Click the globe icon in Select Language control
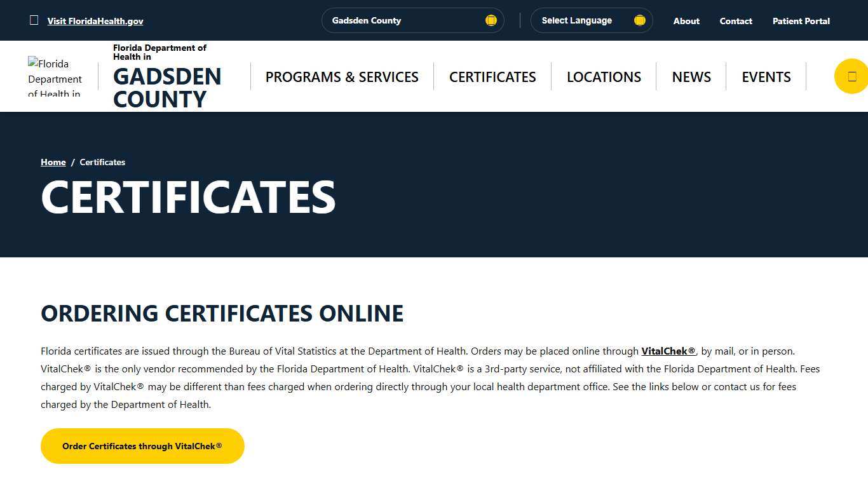The image size is (868, 488). (x=639, y=20)
